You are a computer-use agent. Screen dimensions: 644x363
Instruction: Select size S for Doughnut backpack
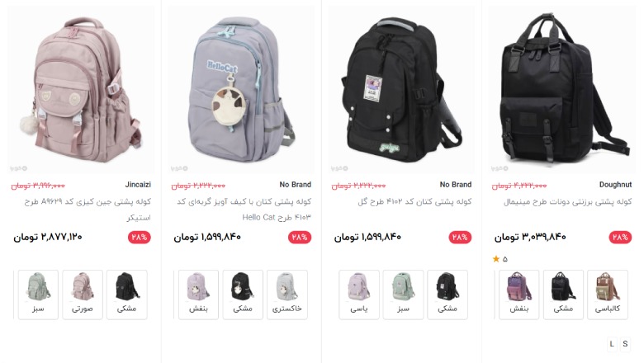(625, 344)
